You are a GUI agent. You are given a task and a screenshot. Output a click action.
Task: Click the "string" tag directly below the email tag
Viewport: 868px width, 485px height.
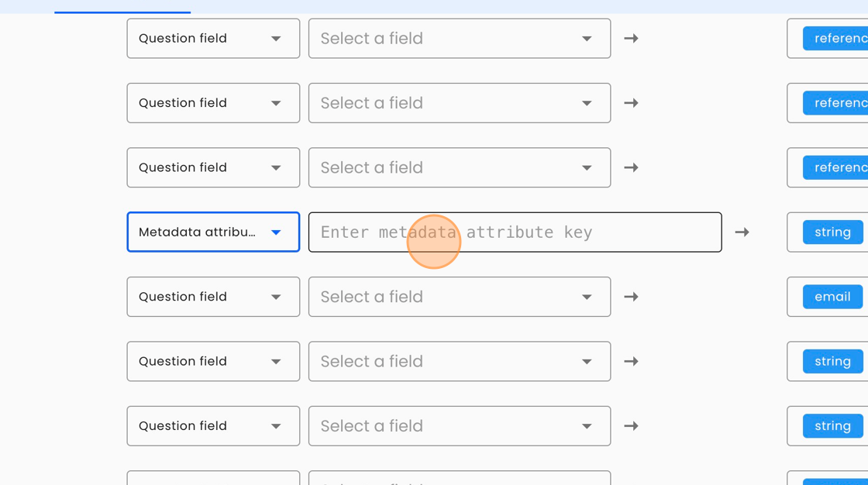pyautogui.click(x=832, y=361)
